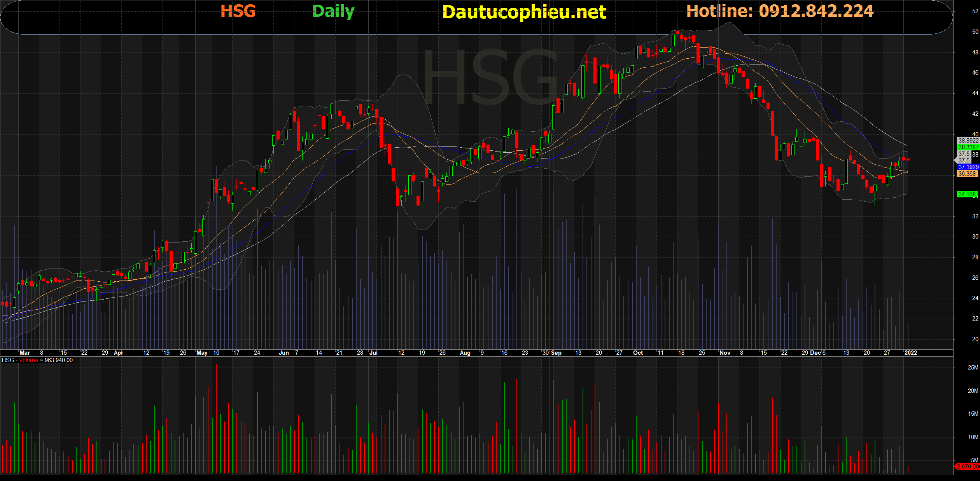Click the 25M label on volume axis
Screen dimensions: 980x481
coord(973,368)
